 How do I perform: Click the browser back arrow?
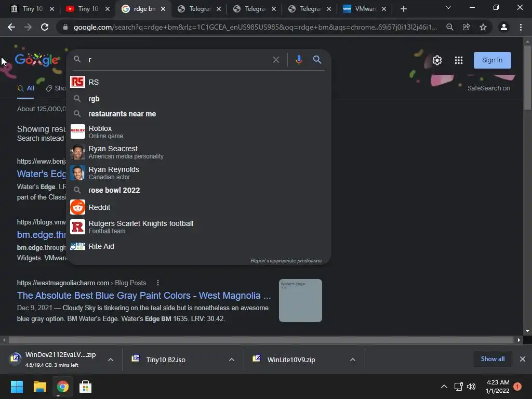point(11,27)
